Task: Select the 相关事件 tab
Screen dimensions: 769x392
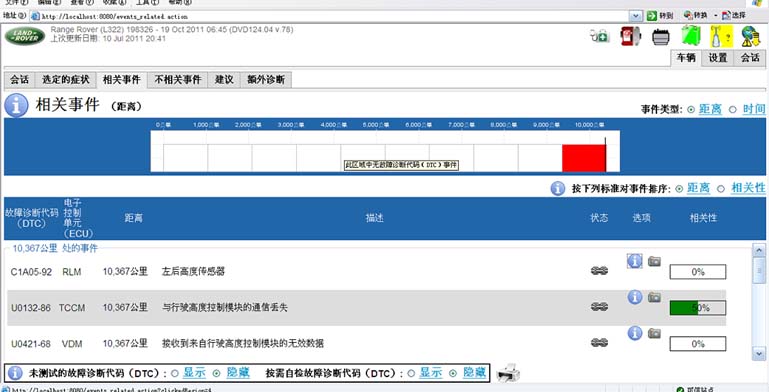Action: 122,80
